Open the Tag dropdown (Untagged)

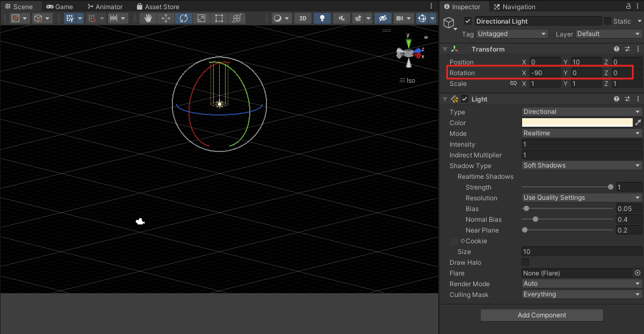[512, 34]
